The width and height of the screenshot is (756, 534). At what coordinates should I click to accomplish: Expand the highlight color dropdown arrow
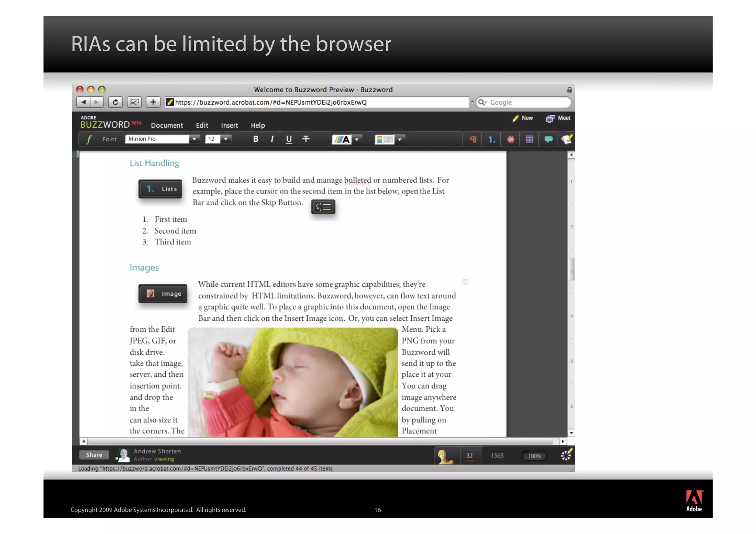(399, 139)
